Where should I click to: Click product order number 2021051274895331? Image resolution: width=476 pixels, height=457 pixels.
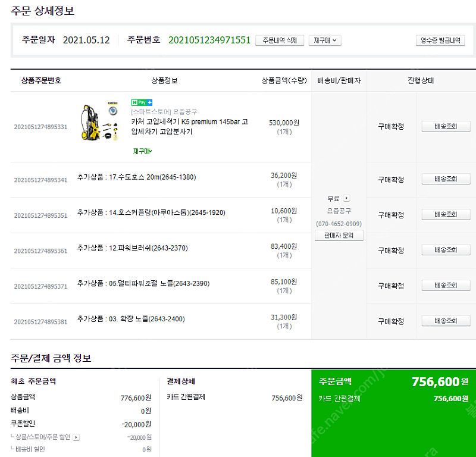point(40,127)
